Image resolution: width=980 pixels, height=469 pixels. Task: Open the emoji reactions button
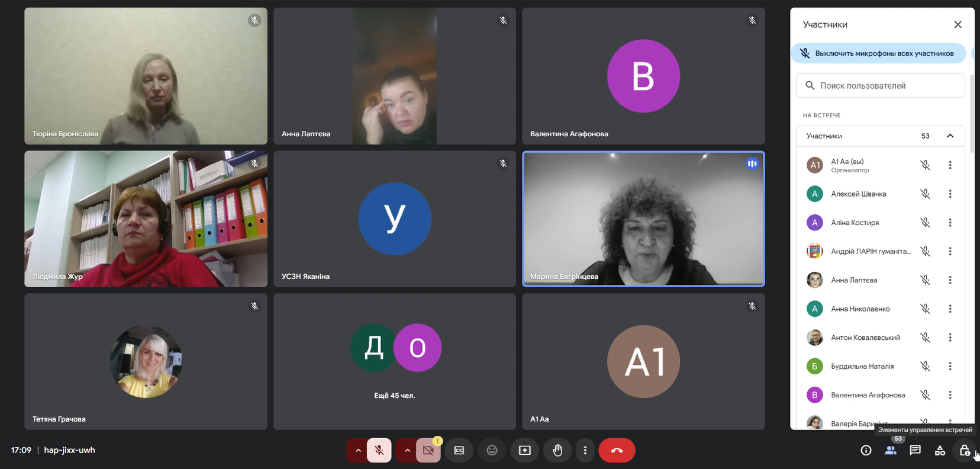click(x=492, y=451)
